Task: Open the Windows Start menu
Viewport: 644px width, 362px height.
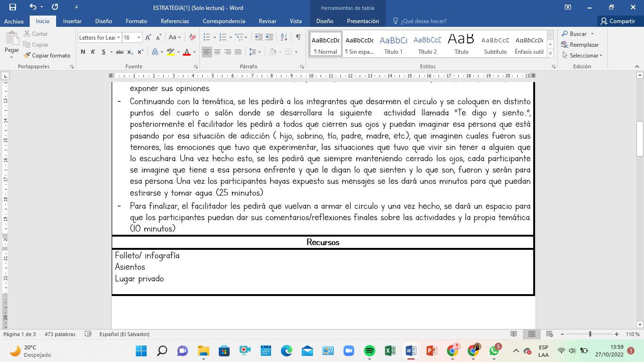Action: [x=141, y=351]
